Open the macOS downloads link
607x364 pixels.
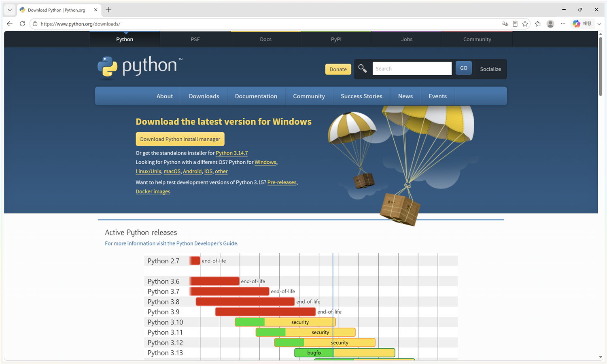click(x=172, y=171)
